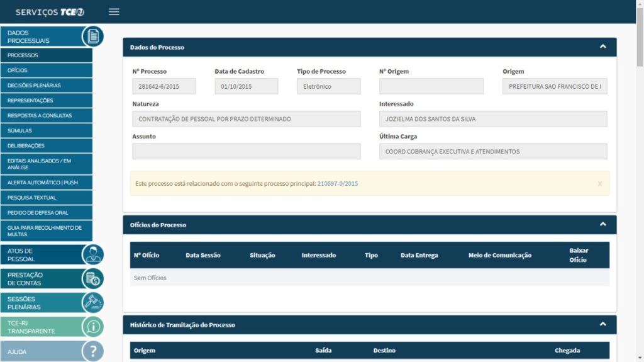Open related process 210697-0/2015 link
Screen dimensions: 644x362
point(337,183)
